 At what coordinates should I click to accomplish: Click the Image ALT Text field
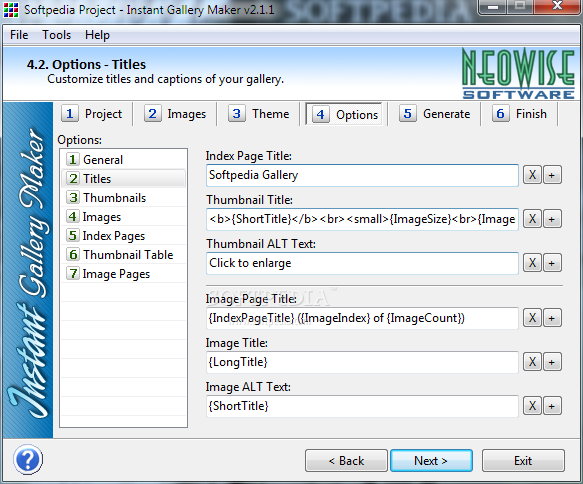362,406
